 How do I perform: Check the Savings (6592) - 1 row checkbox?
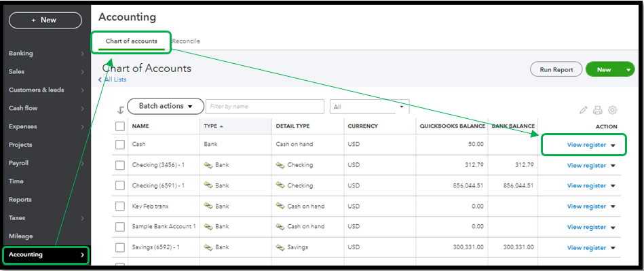[120, 247]
